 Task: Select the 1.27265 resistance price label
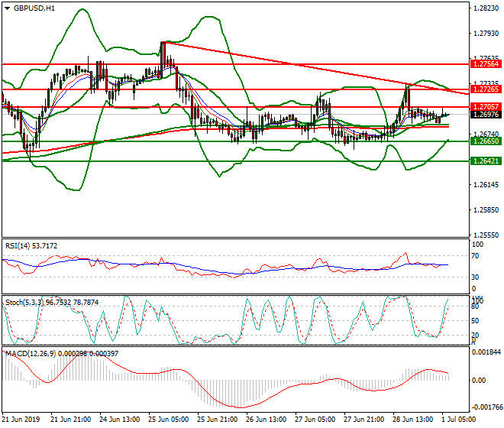pyautogui.click(x=486, y=89)
